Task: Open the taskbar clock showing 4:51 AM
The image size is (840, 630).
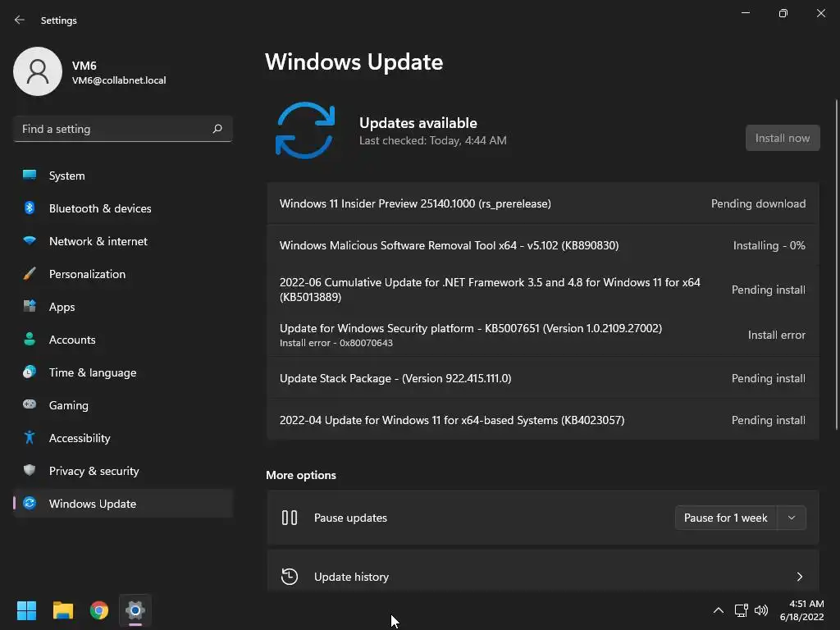Action: coord(802,610)
